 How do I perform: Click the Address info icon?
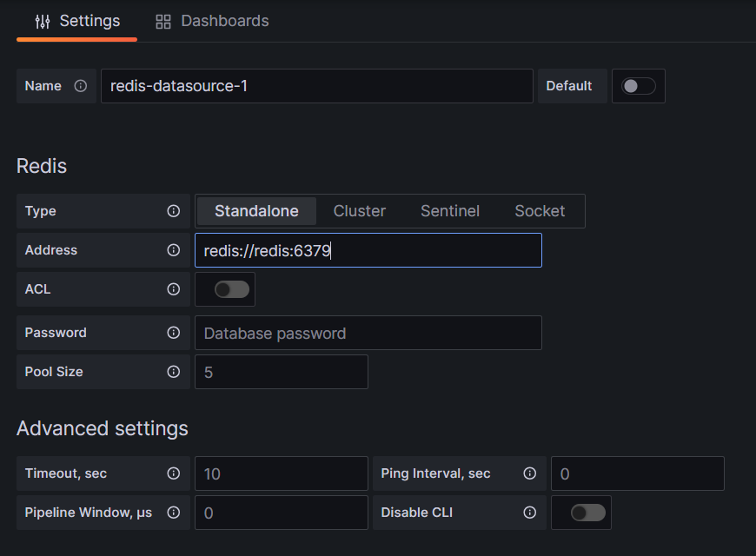pos(173,250)
